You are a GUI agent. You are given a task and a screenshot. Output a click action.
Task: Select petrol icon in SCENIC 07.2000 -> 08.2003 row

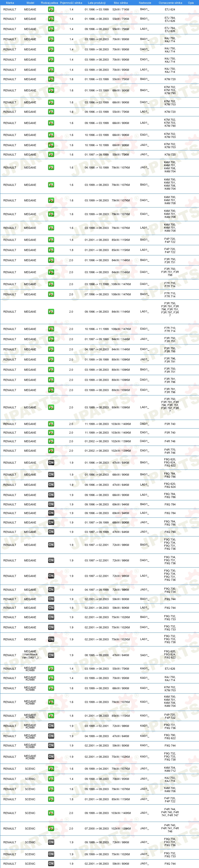coord(51,829)
